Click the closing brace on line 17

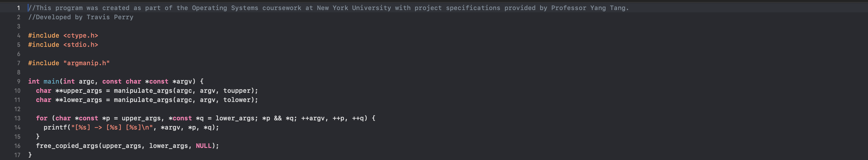point(30,155)
